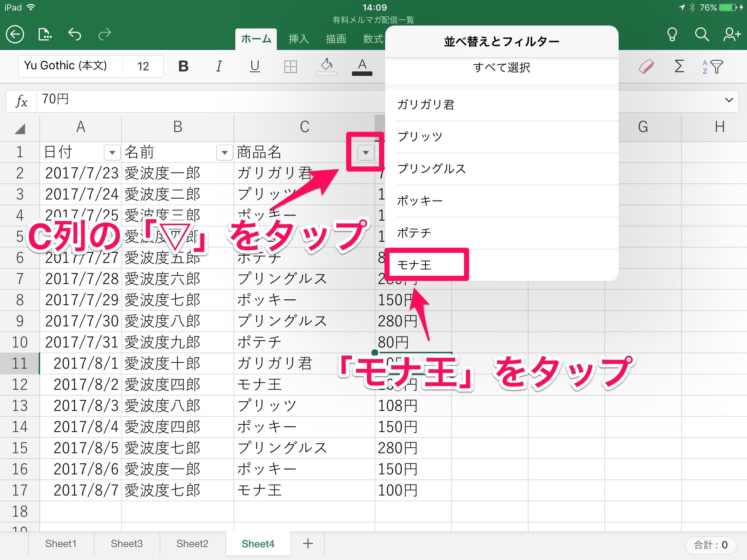Toggle underline formatting
This screenshot has height=560, width=747.
255,66
